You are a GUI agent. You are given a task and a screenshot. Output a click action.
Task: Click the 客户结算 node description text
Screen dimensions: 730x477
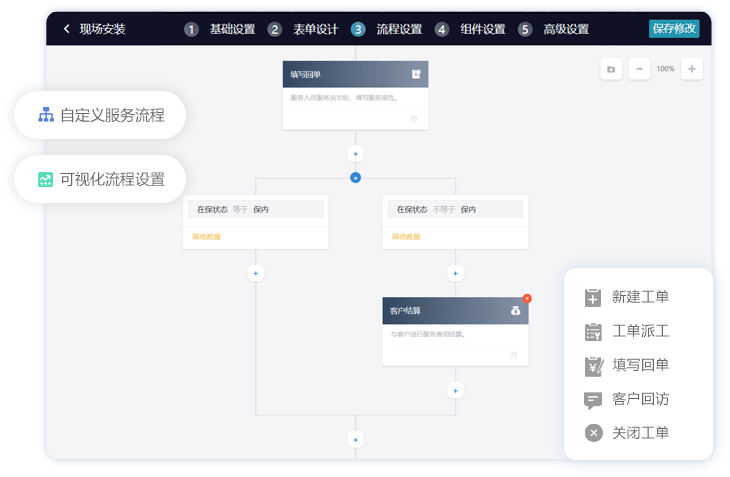[x=427, y=334]
